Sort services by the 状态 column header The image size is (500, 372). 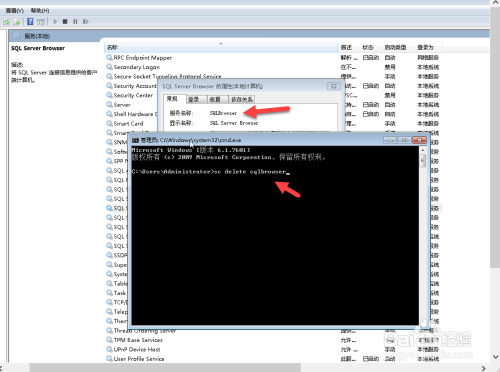coord(370,48)
